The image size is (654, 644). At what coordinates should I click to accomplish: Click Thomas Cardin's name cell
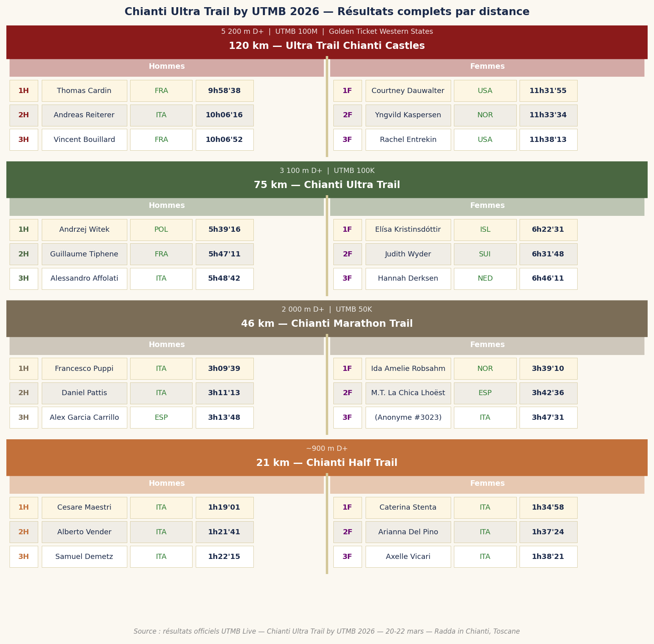coord(84,91)
